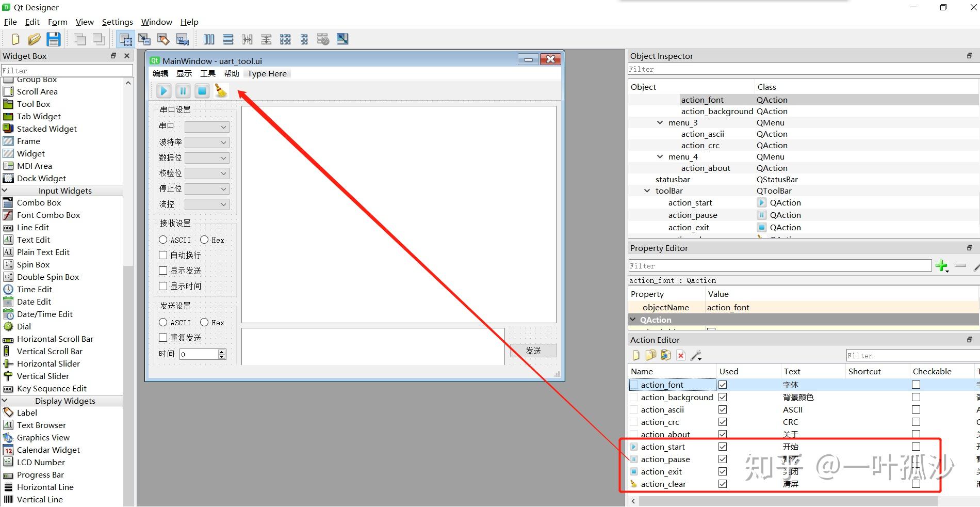Click the 发送 button
Image resolution: width=980 pixels, height=507 pixels.
point(533,351)
